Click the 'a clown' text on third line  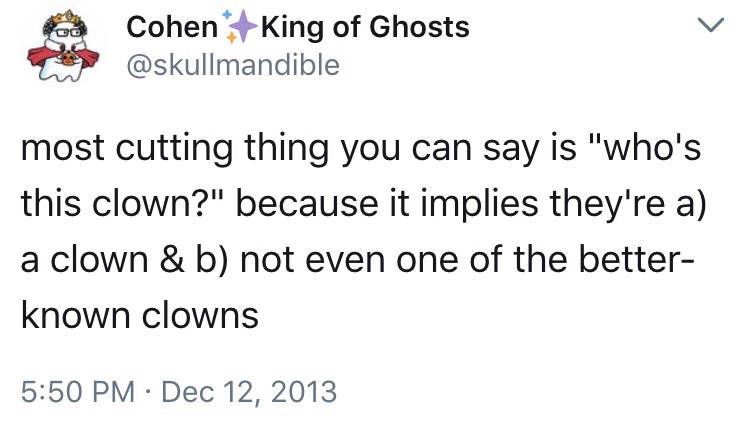point(82,261)
